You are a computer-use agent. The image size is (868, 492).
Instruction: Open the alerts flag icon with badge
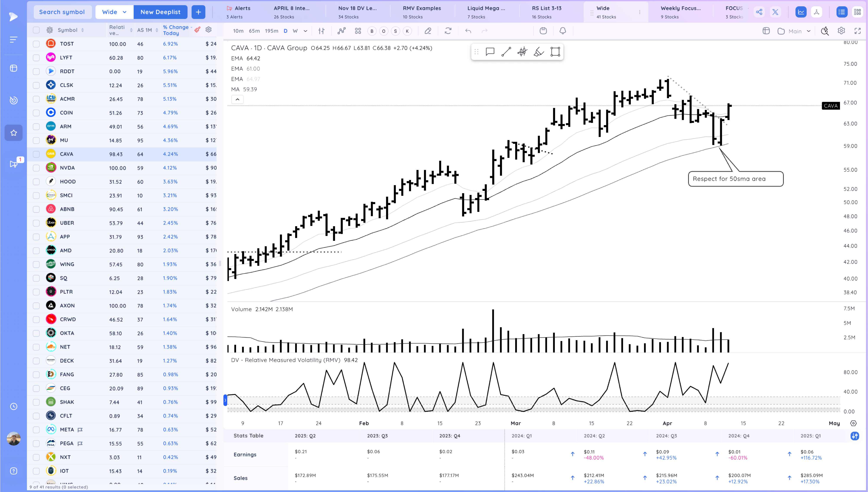(x=14, y=164)
